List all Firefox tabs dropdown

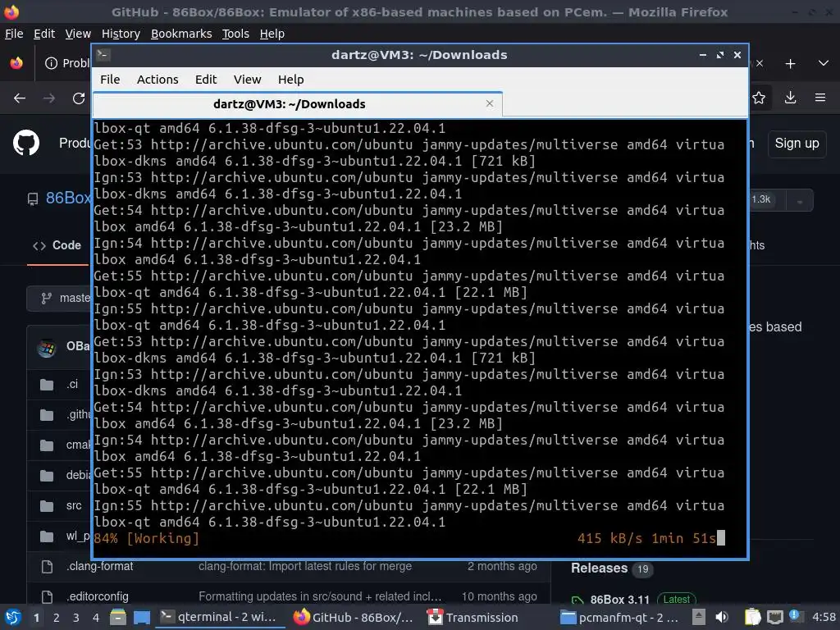[824, 63]
